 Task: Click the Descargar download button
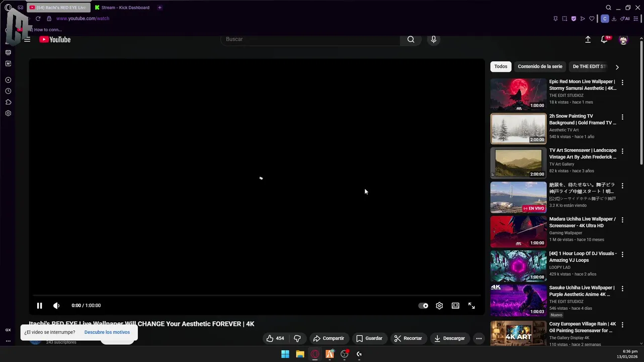[x=450, y=338]
